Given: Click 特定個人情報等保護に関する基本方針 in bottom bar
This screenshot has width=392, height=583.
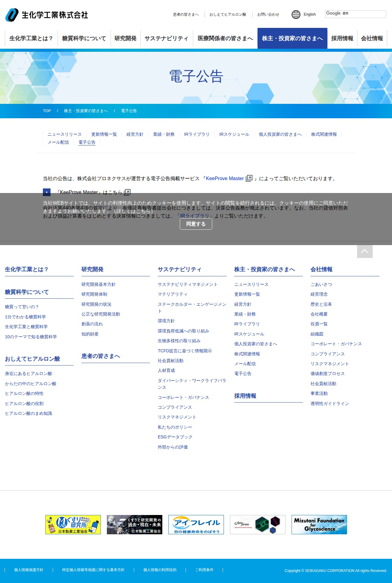Looking at the screenshot, I should [93, 570].
